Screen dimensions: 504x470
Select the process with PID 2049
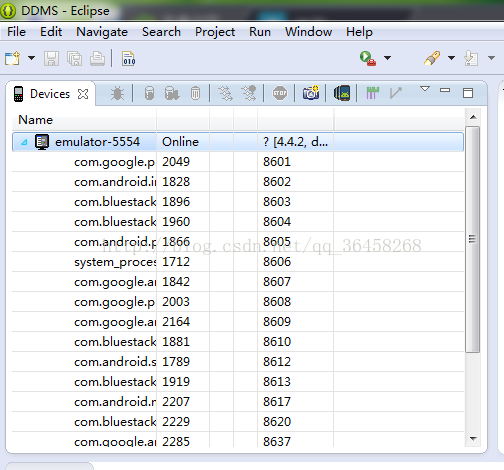238,162
